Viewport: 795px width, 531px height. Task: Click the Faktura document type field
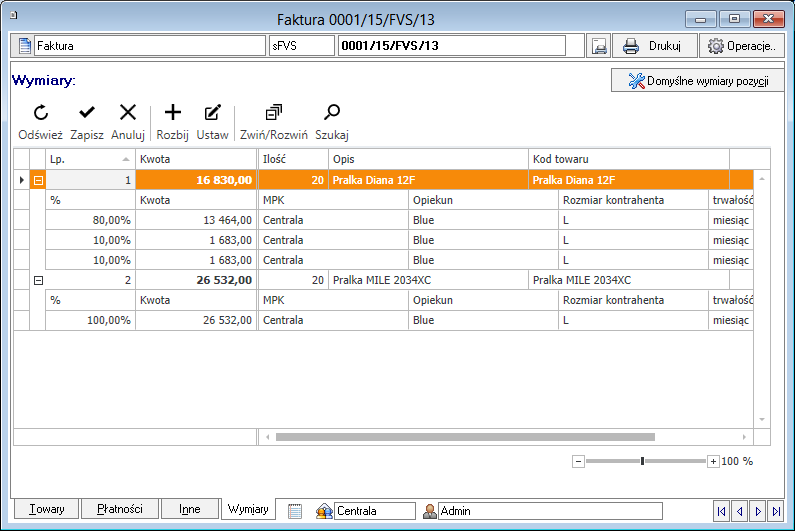pyautogui.click(x=150, y=46)
